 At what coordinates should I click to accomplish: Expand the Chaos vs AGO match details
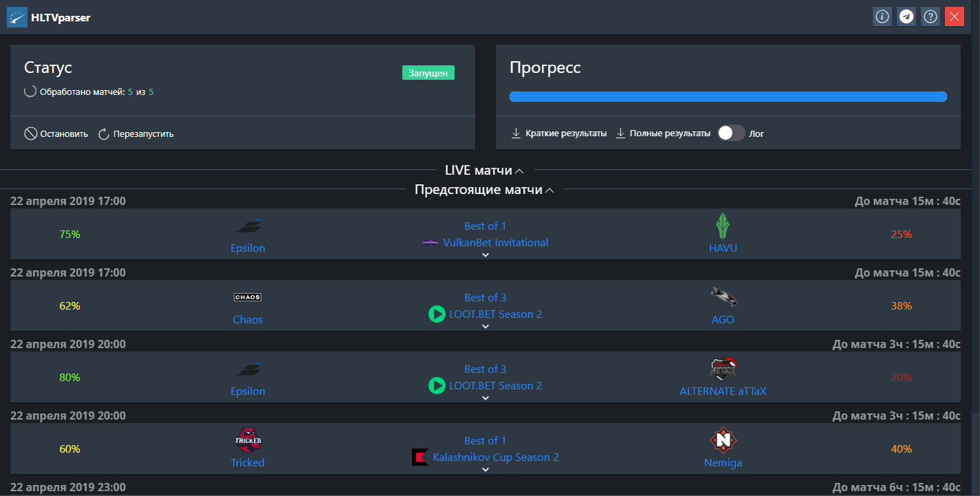(486, 326)
